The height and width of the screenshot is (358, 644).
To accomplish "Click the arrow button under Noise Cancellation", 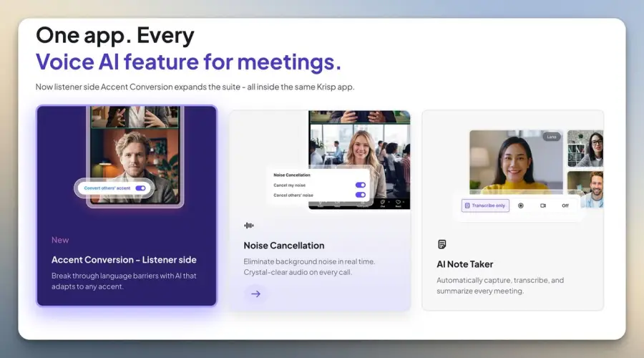I will [255, 294].
